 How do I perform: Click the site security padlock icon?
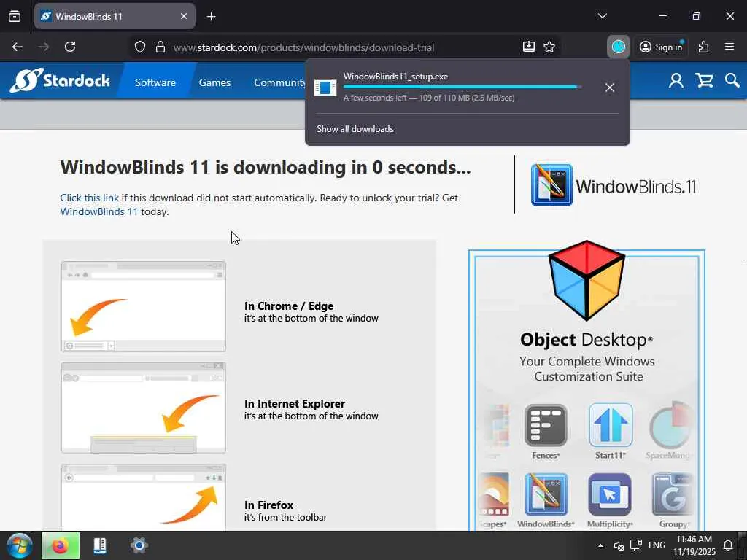coord(160,47)
